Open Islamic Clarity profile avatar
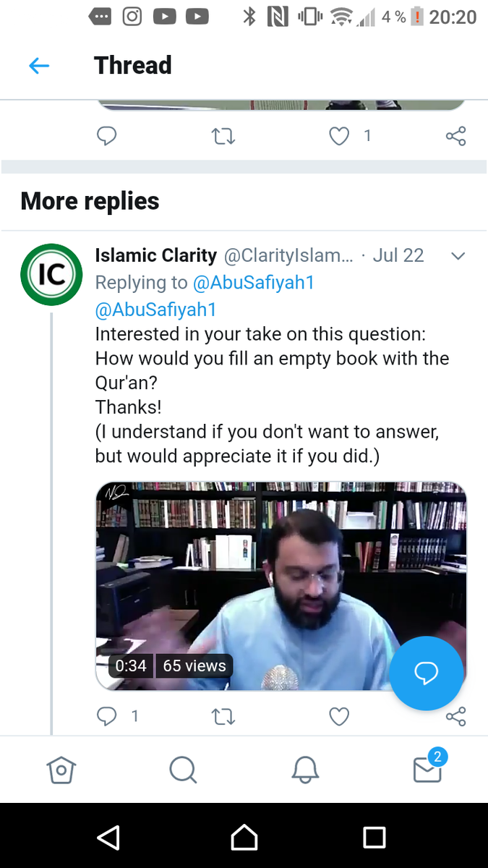This screenshot has height=868, width=488. (x=51, y=274)
